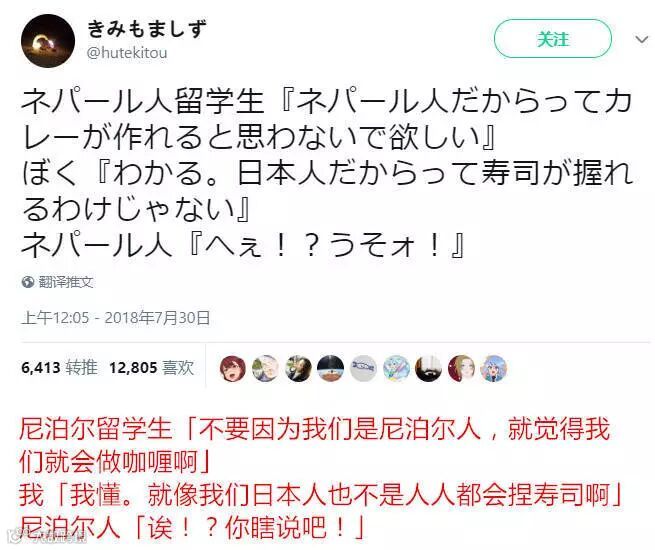Open the author's profile avatar
Viewport: 655px width, 550px height.
pos(48,41)
